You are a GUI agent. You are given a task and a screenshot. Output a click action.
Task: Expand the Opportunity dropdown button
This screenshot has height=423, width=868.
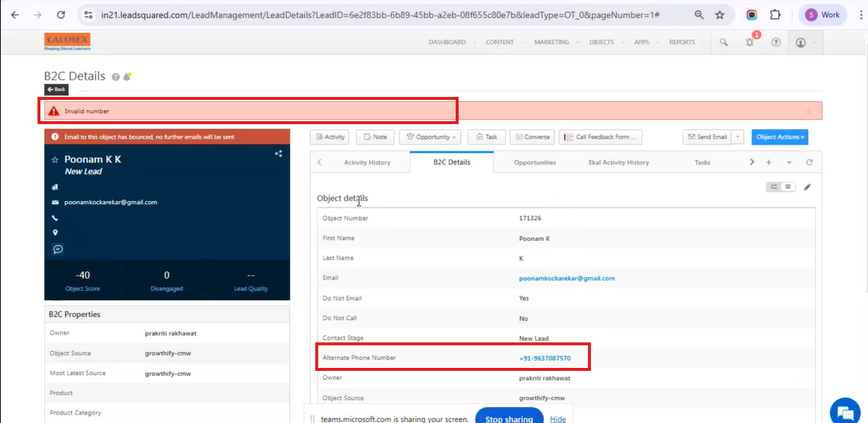[432, 137]
